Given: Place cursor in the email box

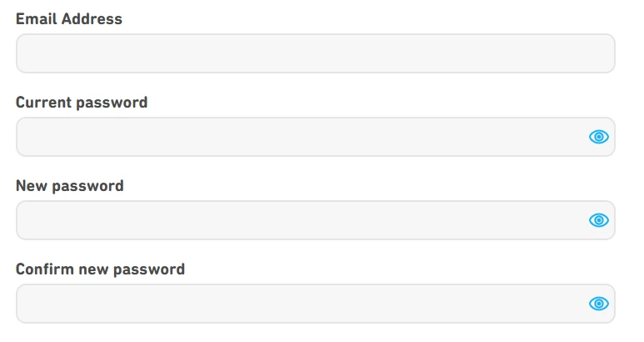Looking at the screenshot, I should click(315, 53).
